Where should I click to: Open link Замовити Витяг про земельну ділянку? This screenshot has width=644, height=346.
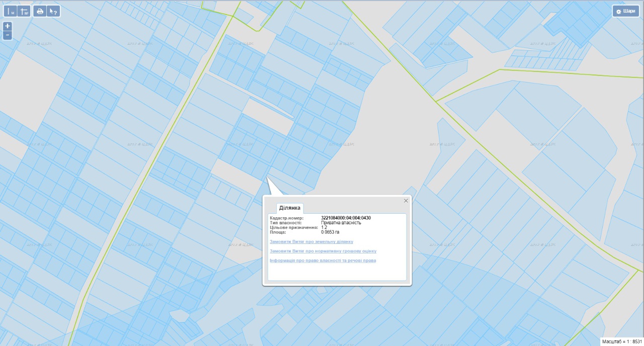(311, 241)
